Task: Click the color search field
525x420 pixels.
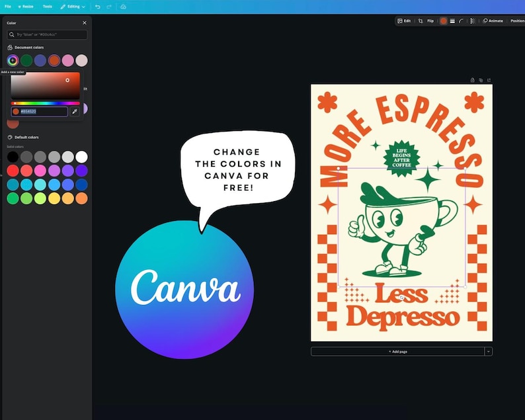Action: coord(47,34)
